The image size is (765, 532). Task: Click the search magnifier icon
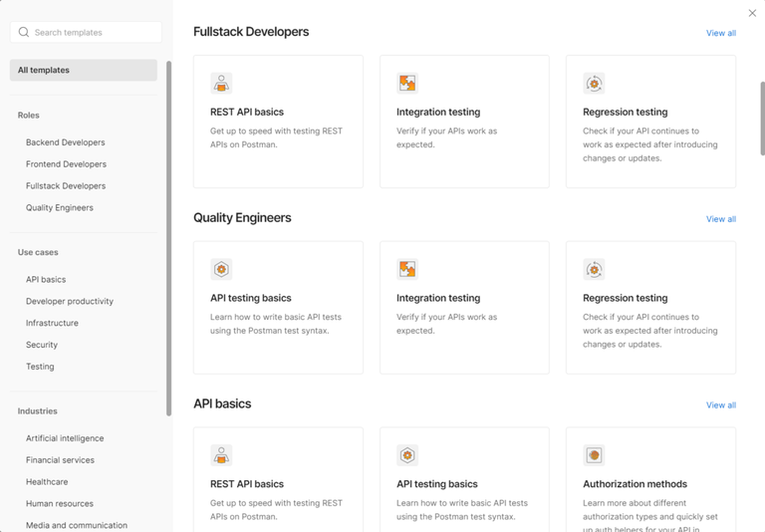pos(24,33)
